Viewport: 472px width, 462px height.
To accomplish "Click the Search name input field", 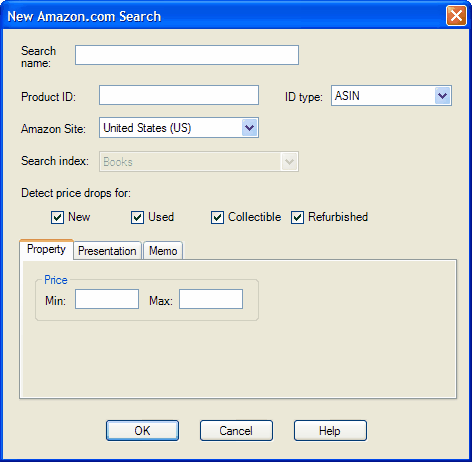I will click(187, 55).
